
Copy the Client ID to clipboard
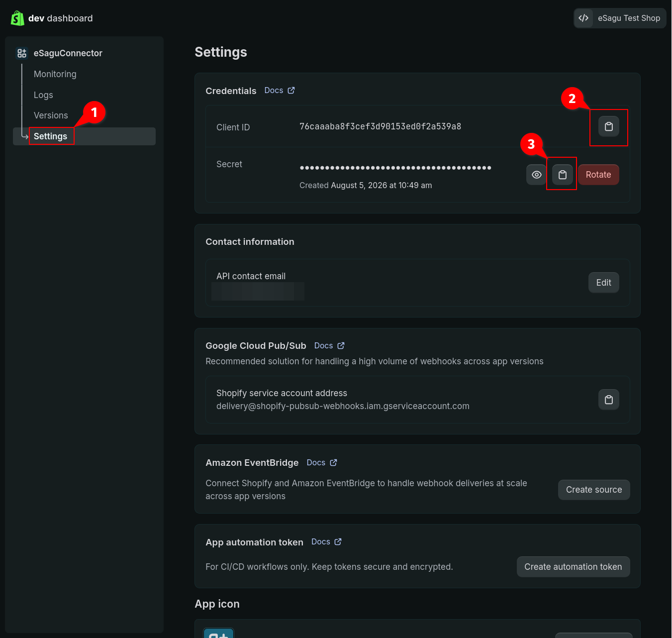[x=609, y=126]
